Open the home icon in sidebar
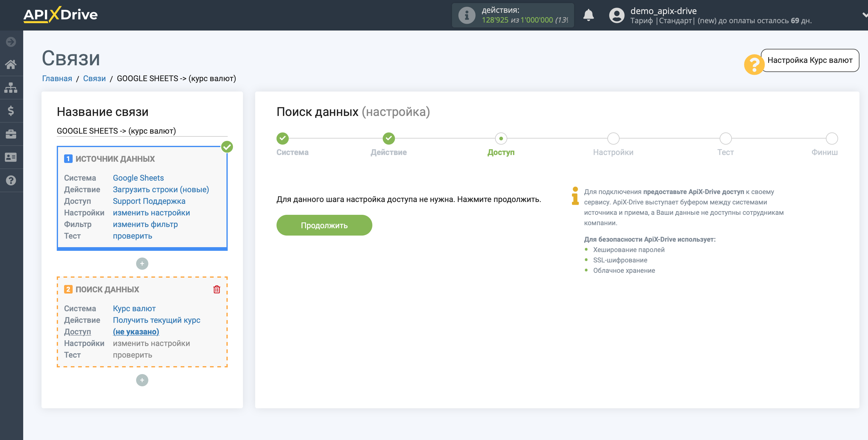The height and width of the screenshot is (440, 868). (x=11, y=64)
